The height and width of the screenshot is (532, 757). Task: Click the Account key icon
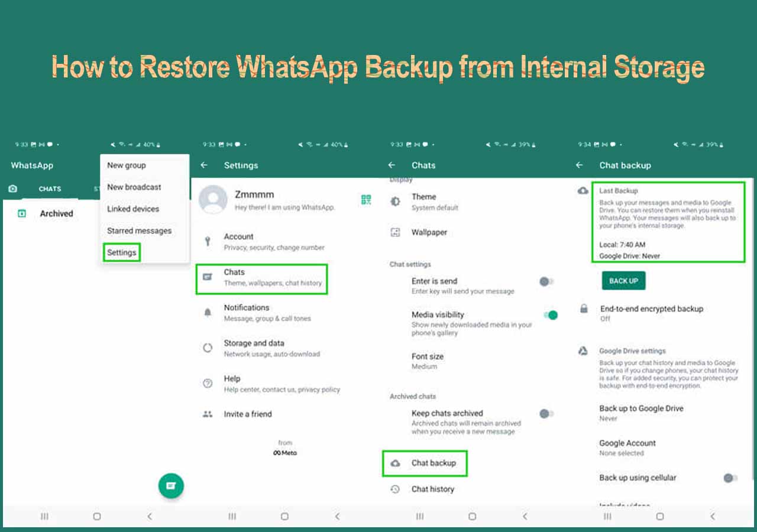[x=208, y=241]
